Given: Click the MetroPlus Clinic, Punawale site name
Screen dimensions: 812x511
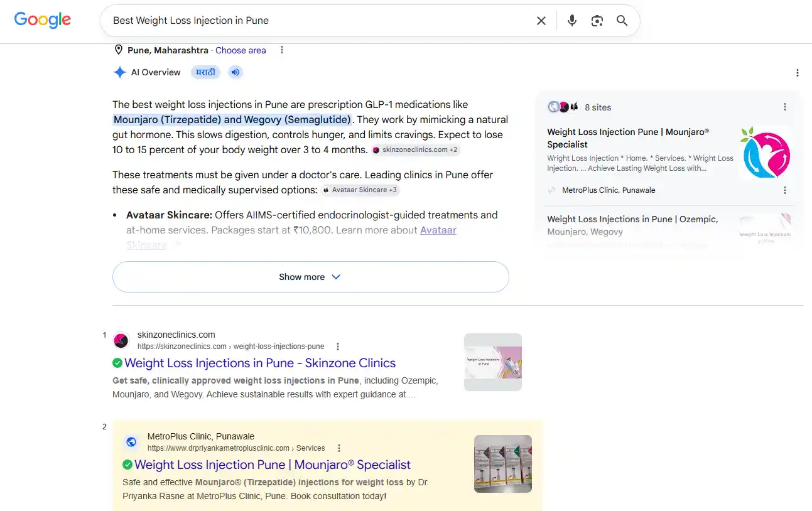Looking at the screenshot, I should point(201,436).
